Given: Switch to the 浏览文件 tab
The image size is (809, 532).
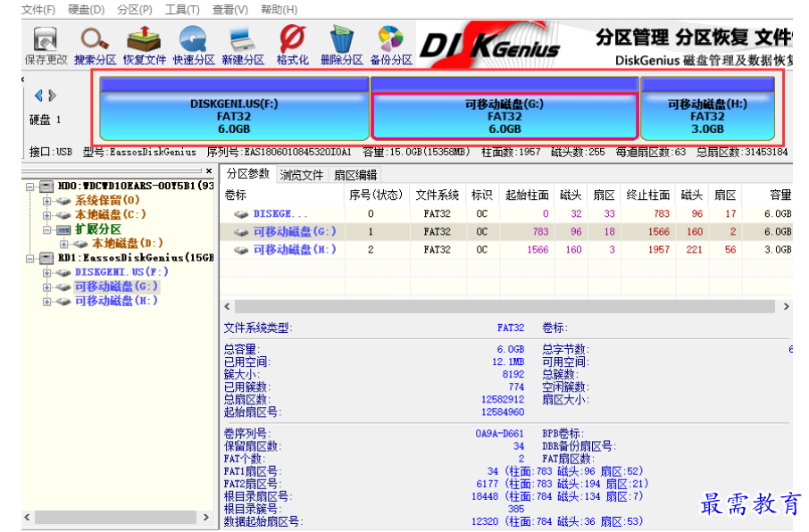Looking at the screenshot, I should coord(301,175).
